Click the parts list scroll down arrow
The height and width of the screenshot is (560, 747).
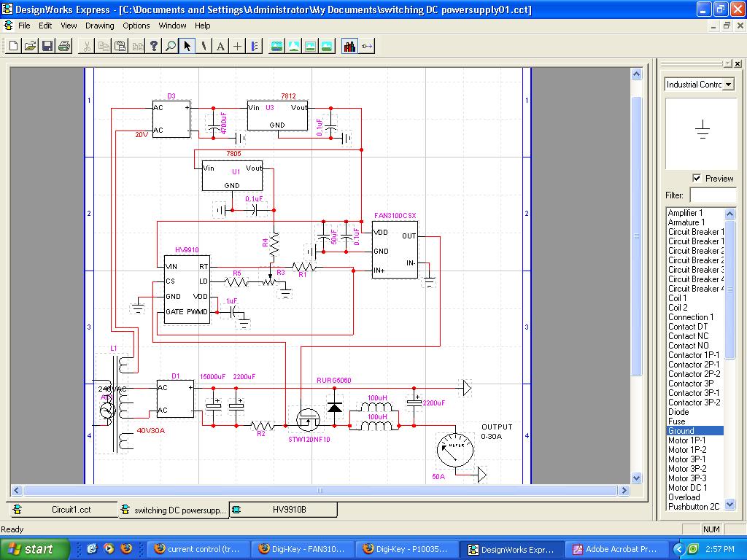tap(729, 505)
